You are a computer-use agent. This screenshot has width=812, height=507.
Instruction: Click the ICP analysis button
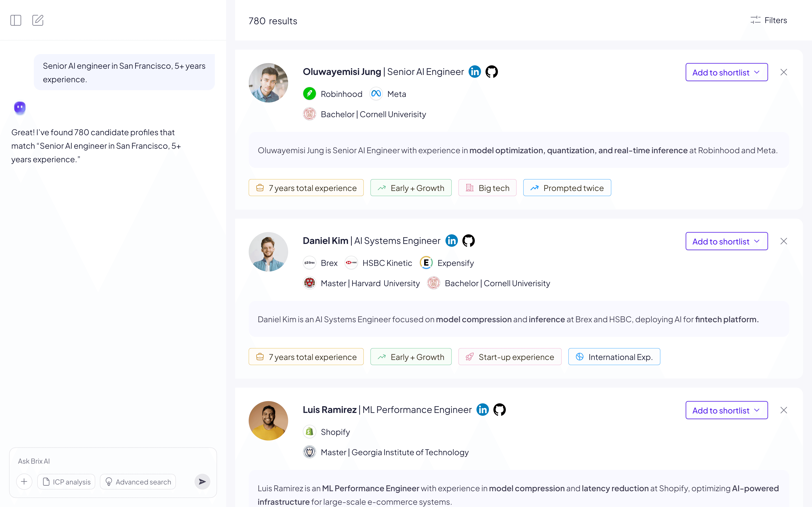click(66, 482)
